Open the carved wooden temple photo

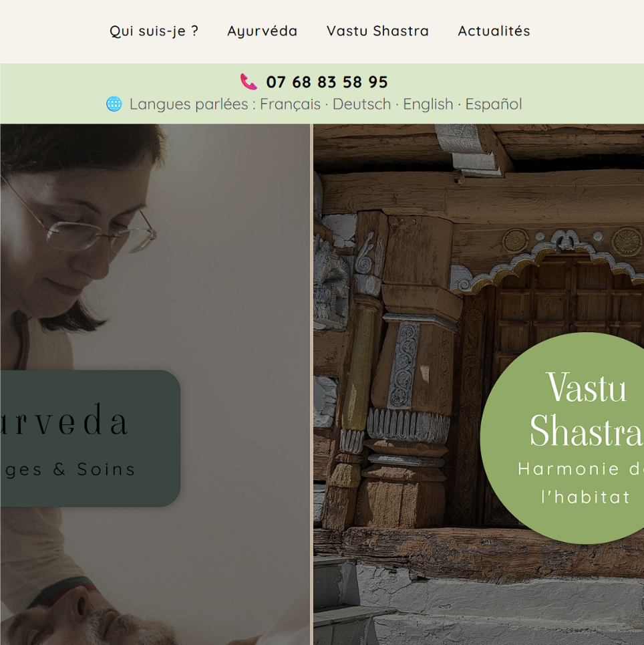(x=479, y=384)
